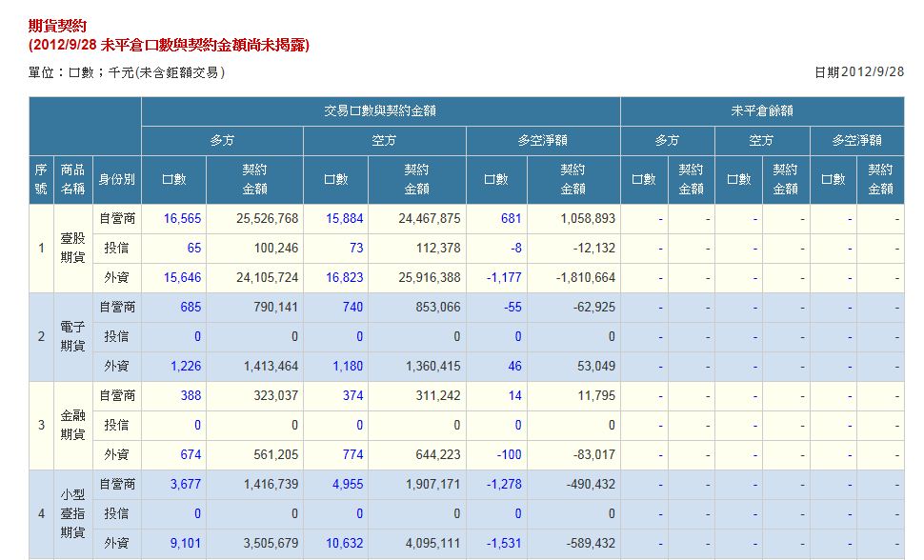Click the 臺股期貨 product name cell
The image size is (924, 560).
click(73, 249)
